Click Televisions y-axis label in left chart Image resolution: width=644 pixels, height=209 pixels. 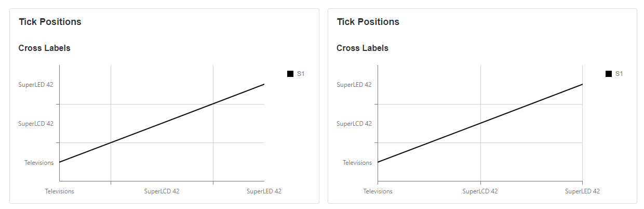click(x=39, y=163)
